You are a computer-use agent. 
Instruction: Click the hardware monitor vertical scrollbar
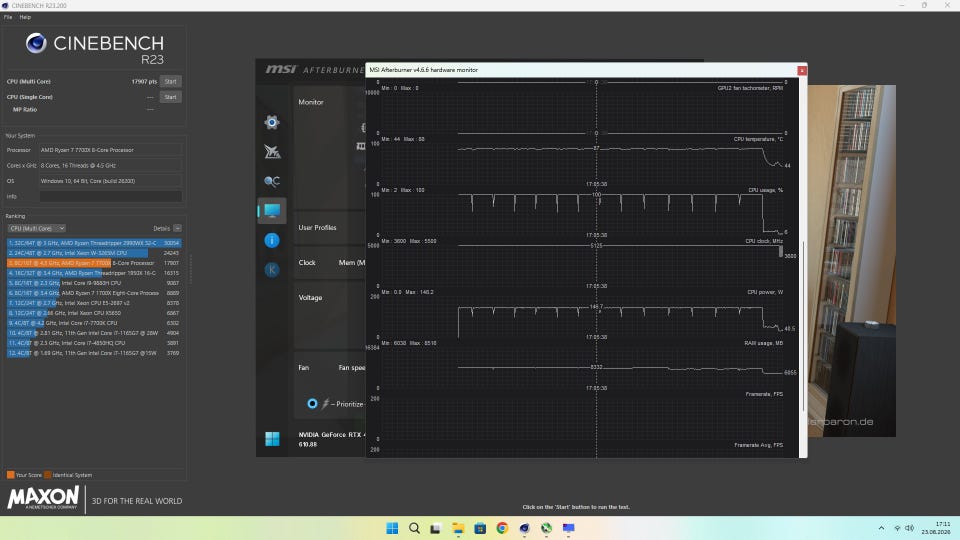pos(803,326)
